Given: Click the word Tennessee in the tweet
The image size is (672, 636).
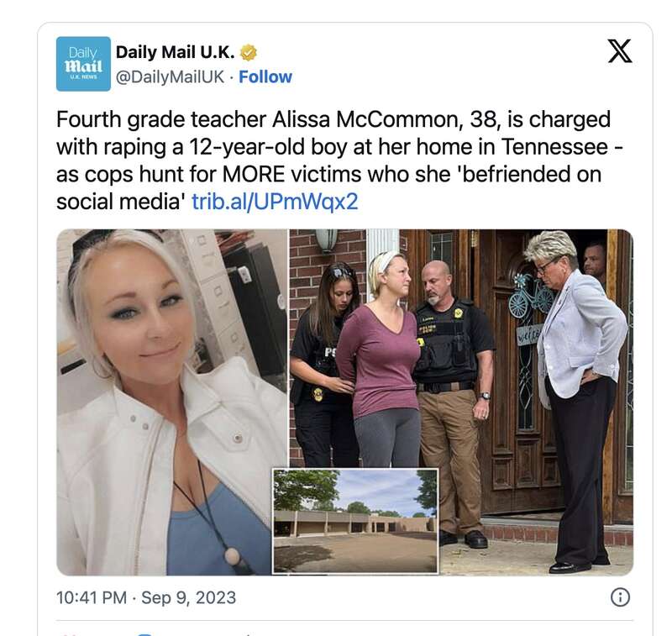Looking at the screenshot, I should (554, 146).
